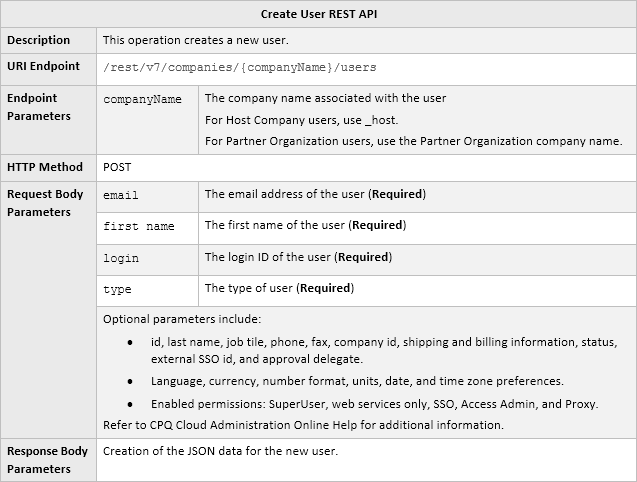Image resolution: width=637 pixels, height=482 pixels.
Task: Select the companyName parameter cell
Action: (143, 100)
